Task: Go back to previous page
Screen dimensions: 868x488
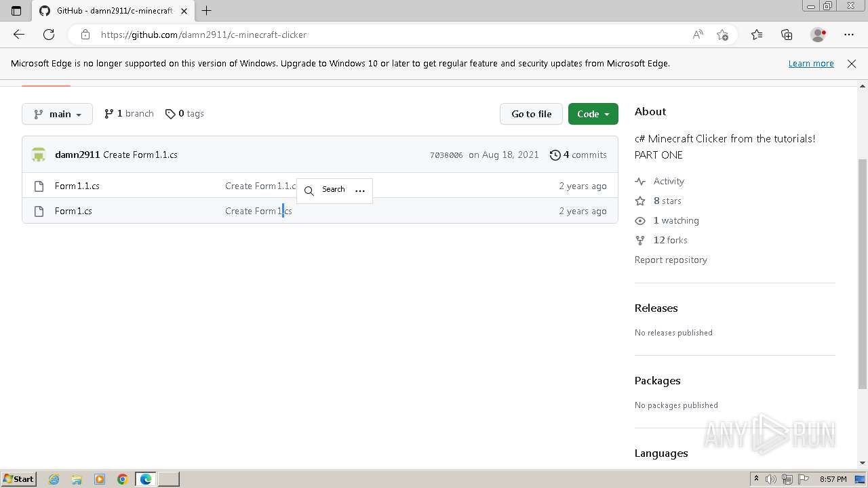Action: [19, 35]
